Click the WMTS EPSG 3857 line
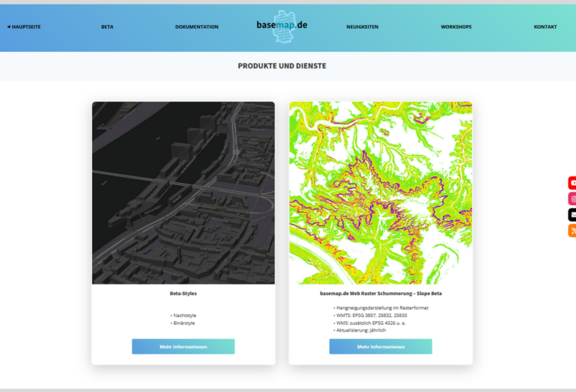 370,315
